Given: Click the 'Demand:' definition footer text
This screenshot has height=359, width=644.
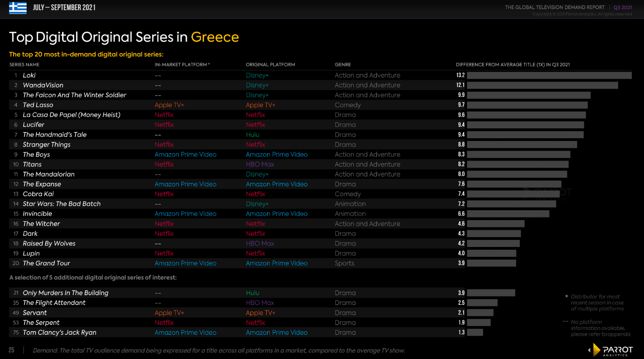Looking at the screenshot, I should 219,351.
